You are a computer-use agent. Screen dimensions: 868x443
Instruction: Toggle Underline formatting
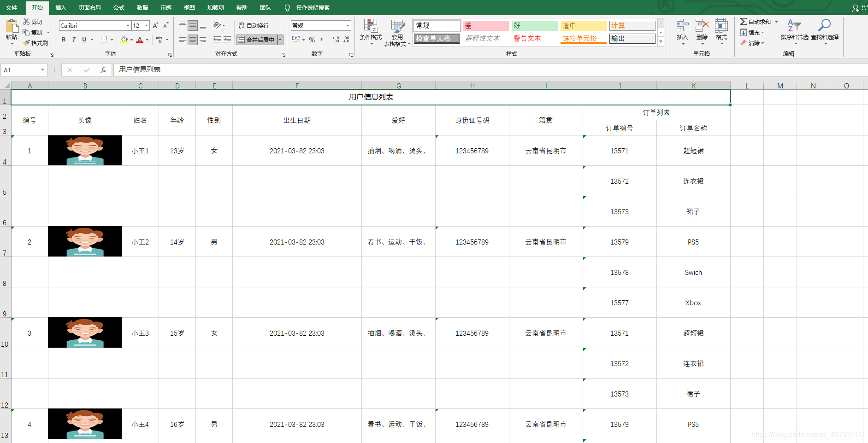[84, 40]
